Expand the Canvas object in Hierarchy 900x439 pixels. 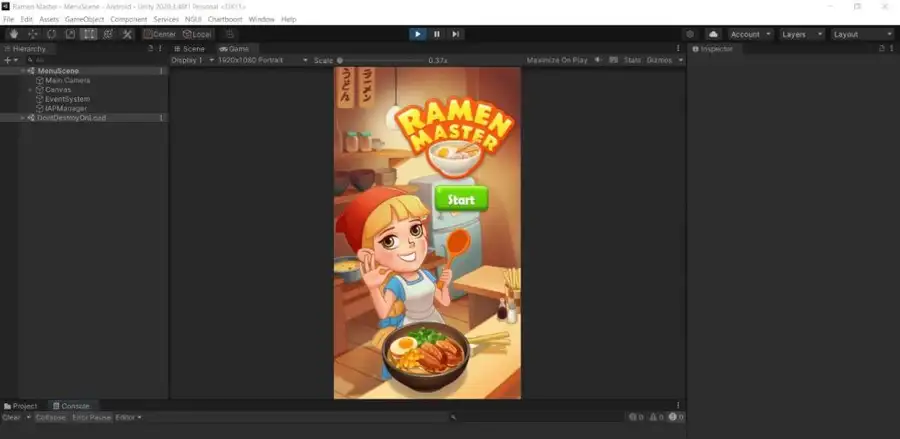click(30, 90)
